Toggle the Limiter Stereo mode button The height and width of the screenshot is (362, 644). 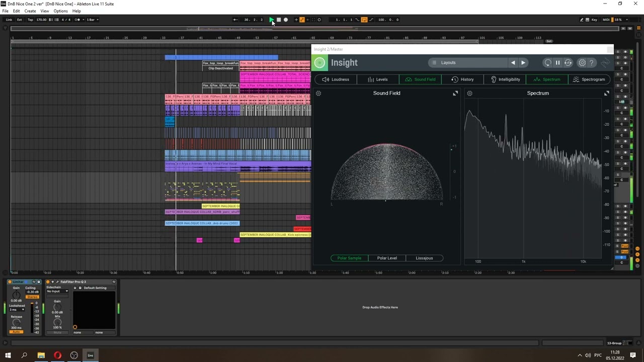32,297
